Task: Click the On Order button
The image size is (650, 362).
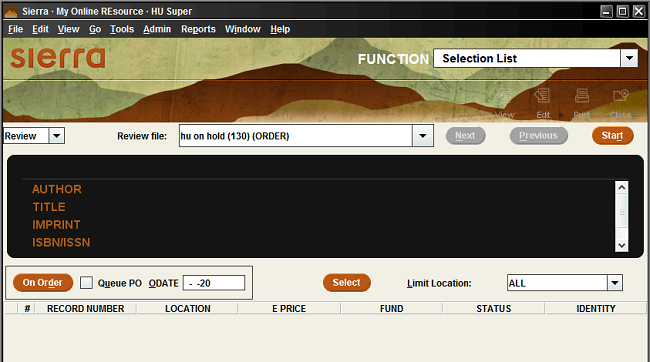Action: (x=43, y=283)
